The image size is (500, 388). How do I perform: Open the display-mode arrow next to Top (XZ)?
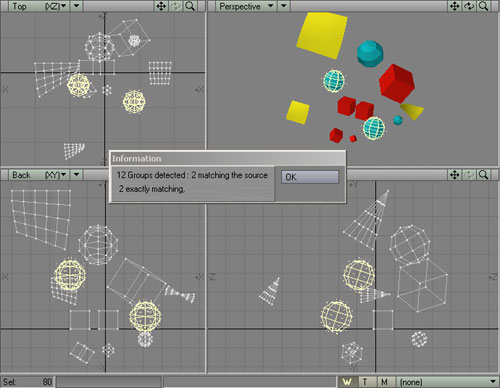tap(77, 6)
